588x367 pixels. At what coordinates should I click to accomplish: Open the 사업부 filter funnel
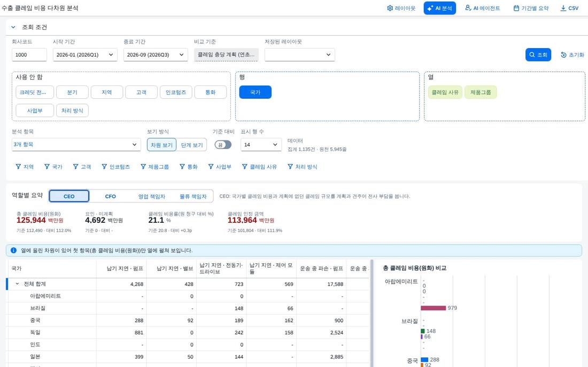[x=220, y=167]
